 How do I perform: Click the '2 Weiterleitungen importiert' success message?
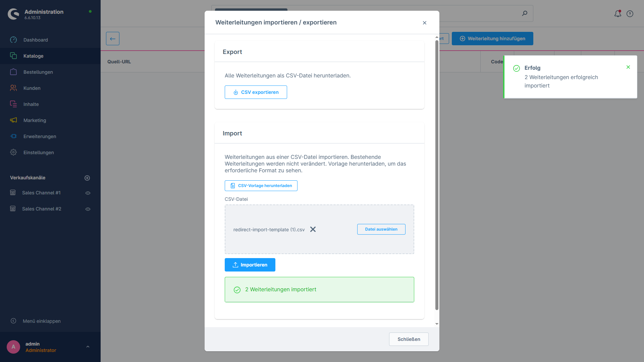tap(319, 290)
